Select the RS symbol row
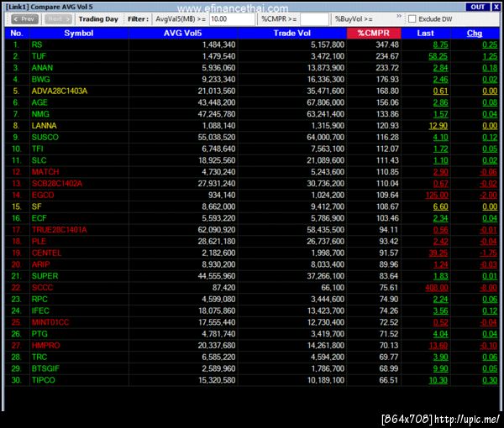This screenshot has height=428, width=504. (252, 44)
